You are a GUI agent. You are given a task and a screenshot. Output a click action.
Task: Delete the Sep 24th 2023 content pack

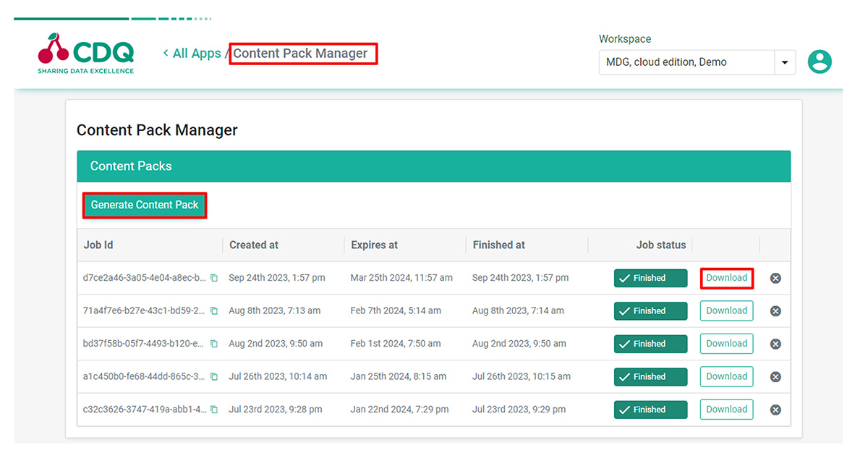[x=775, y=278]
